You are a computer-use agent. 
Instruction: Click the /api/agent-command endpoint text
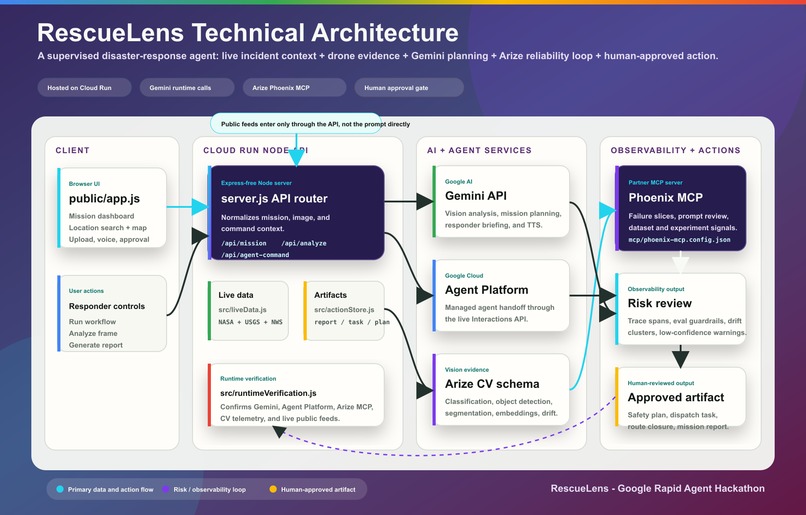pos(255,254)
